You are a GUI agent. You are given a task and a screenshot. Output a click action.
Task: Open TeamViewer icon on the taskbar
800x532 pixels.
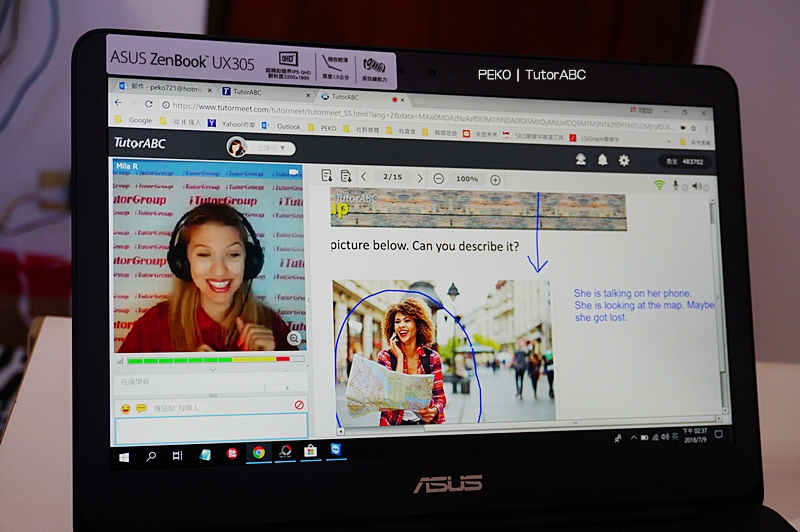[336, 449]
